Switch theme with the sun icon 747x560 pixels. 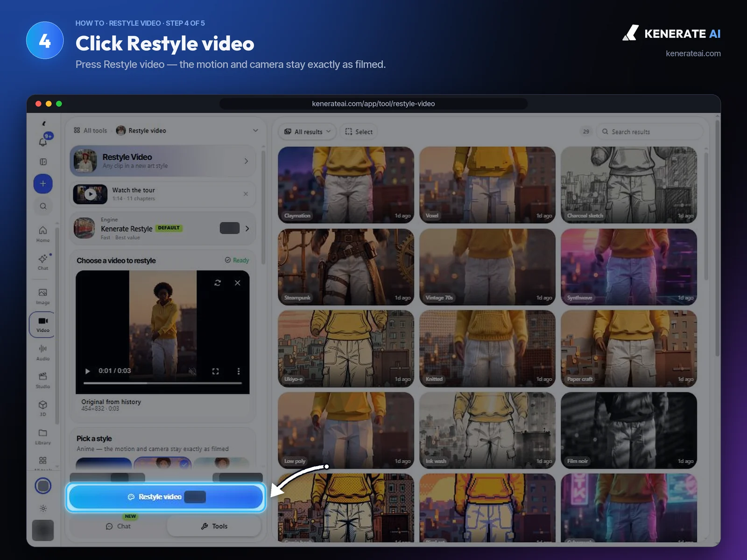[43, 508]
